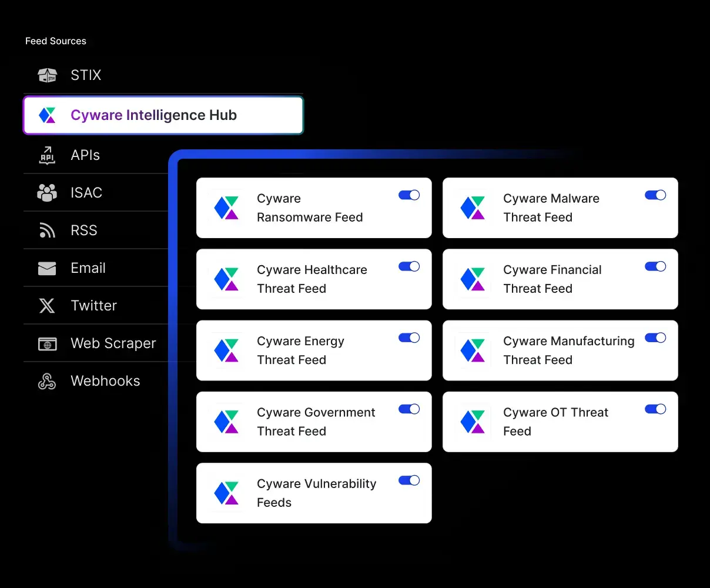Click the Email envelope icon

(47, 268)
